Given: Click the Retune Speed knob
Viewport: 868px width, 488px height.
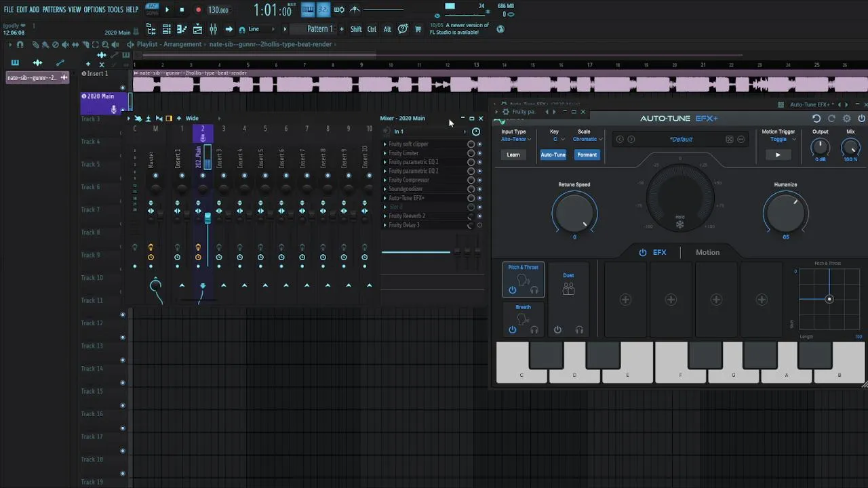Looking at the screenshot, I should 574,212.
